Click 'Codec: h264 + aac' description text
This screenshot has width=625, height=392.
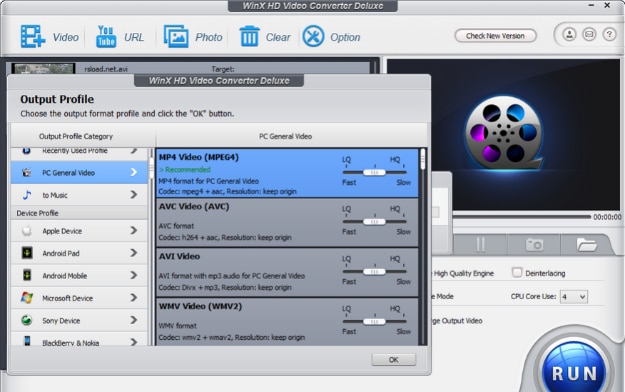tap(225, 238)
